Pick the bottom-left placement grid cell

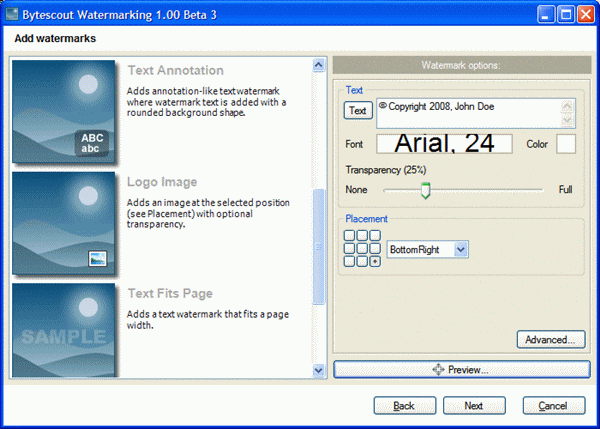(350, 261)
